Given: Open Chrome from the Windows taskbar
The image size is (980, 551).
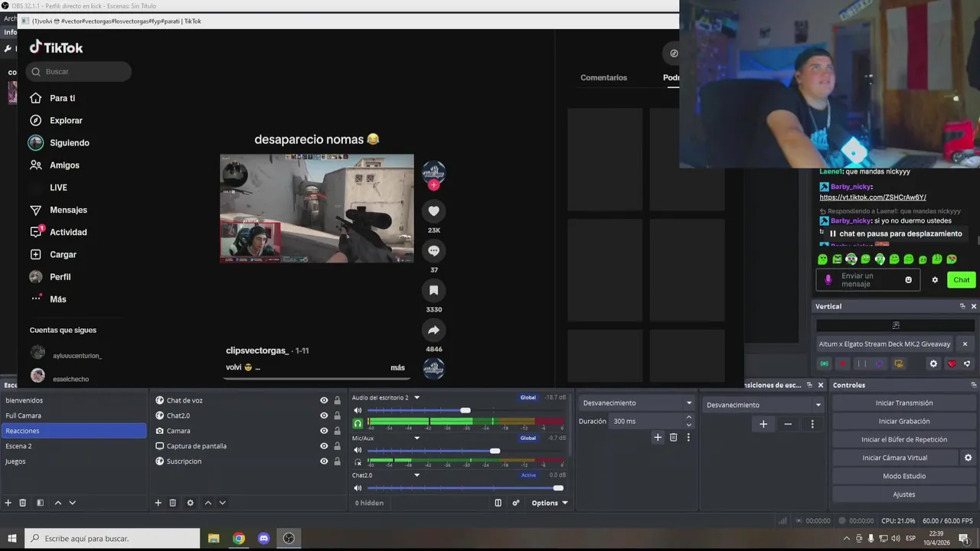Looking at the screenshot, I should [239, 538].
